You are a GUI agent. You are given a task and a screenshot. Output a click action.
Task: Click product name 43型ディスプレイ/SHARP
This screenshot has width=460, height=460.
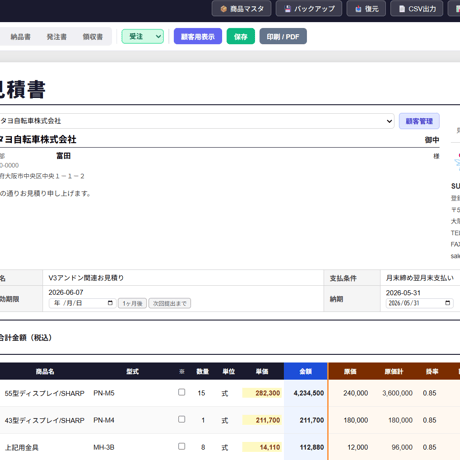coord(44,420)
